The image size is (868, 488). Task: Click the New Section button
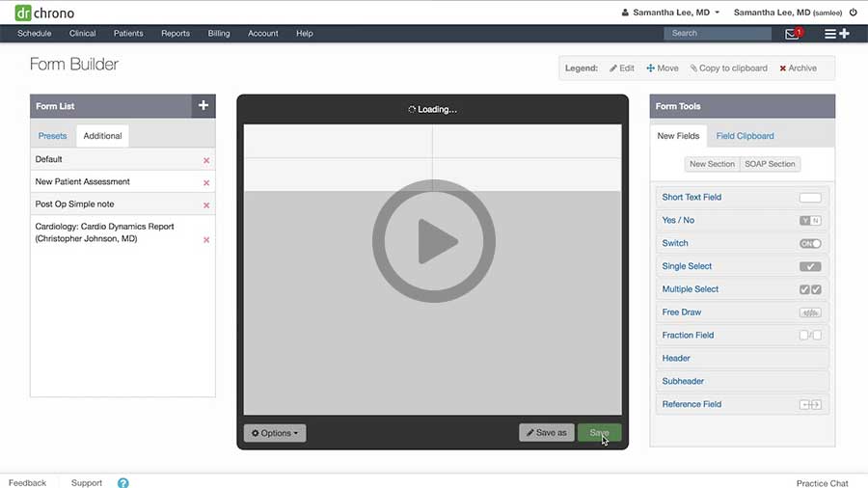[x=712, y=164]
